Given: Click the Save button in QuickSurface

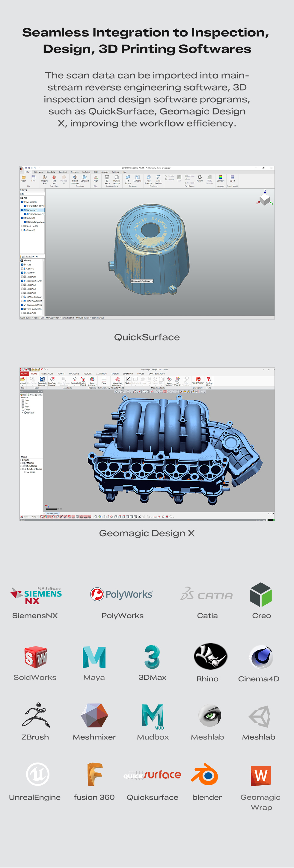Looking at the screenshot, I should (x=33, y=178).
